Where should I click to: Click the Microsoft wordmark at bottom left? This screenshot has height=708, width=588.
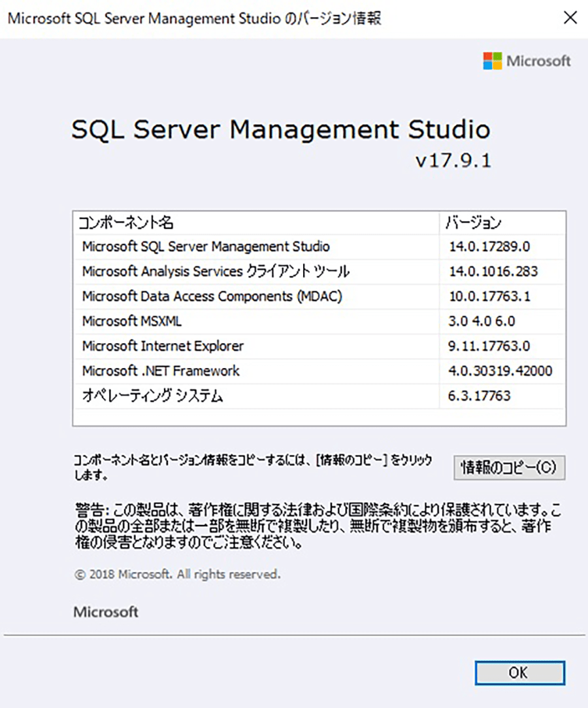[x=106, y=612]
